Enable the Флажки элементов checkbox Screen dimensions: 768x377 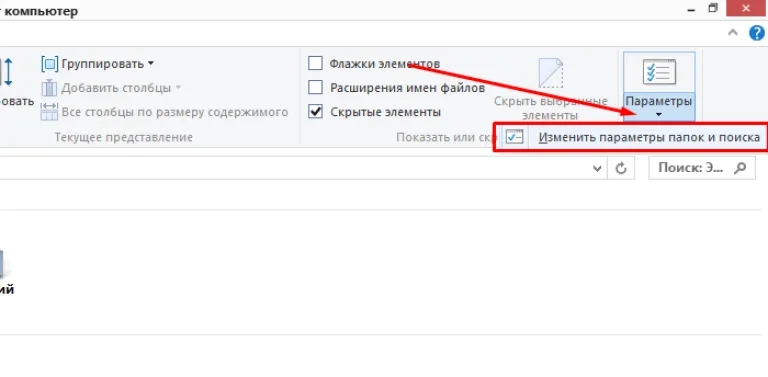click(315, 63)
